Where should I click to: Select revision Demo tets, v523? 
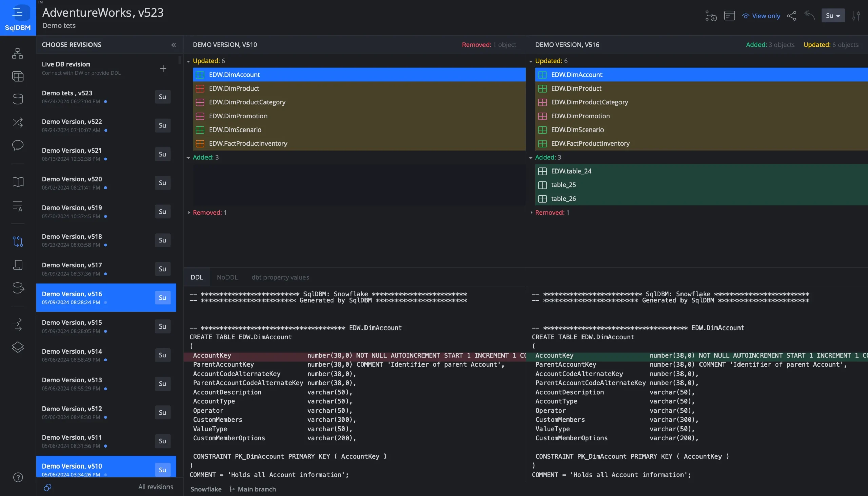point(106,97)
